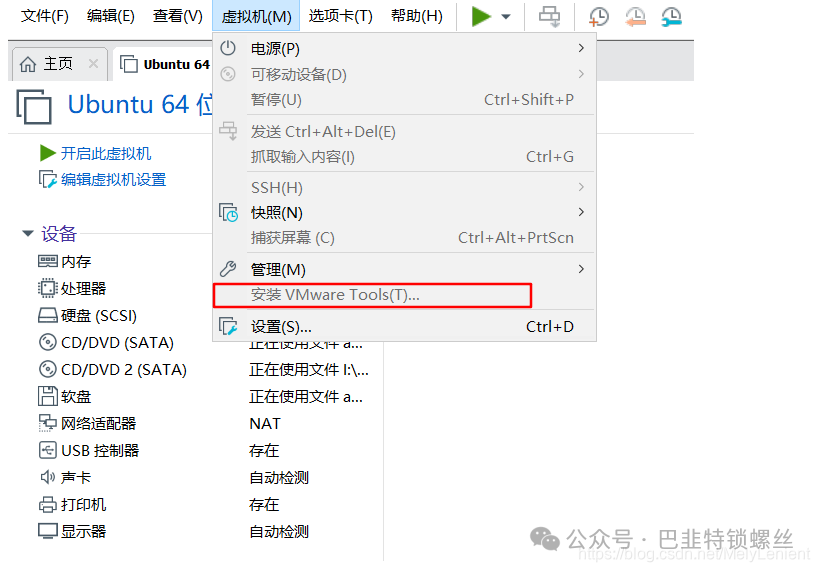Click 自动检测 value of 声卡

pyautogui.click(x=279, y=477)
